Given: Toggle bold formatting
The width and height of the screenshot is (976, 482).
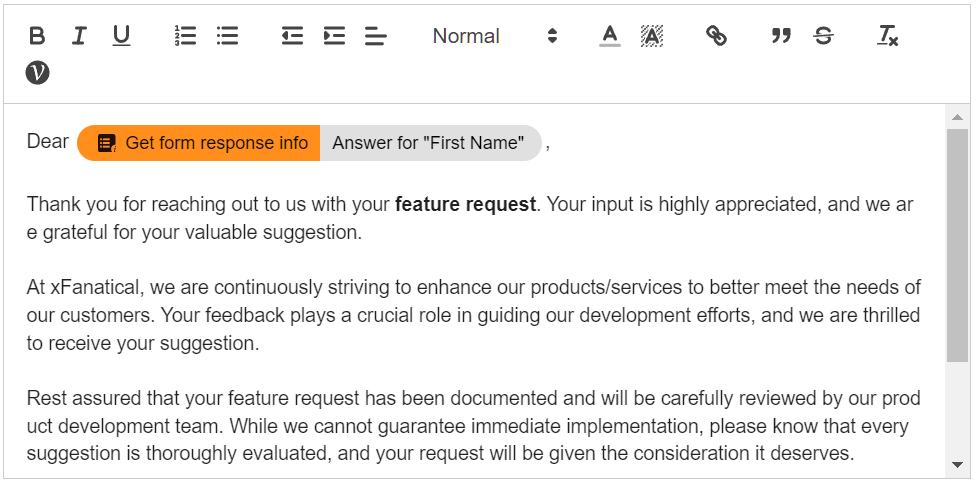Looking at the screenshot, I should [x=37, y=36].
